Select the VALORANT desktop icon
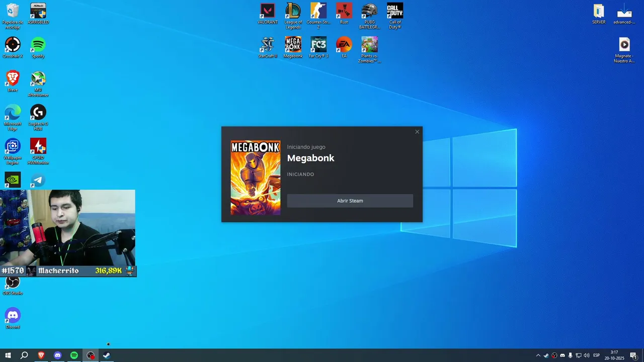The width and height of the screenshot is (644, 362). coord(268,14)
